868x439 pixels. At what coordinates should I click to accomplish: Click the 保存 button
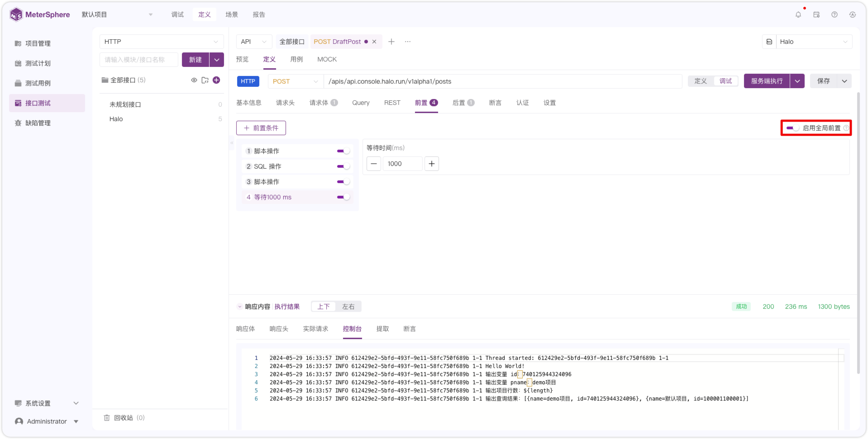[824, 81]
